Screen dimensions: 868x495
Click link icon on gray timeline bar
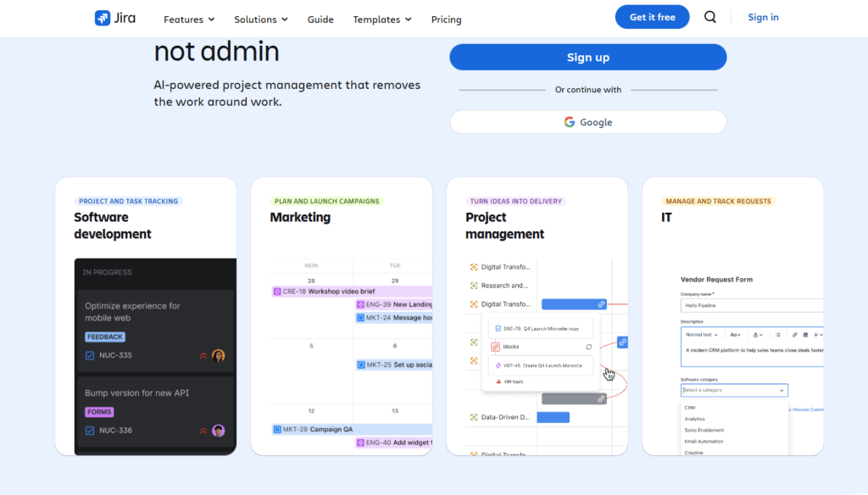pyautogui.click(x=601, y=398)
